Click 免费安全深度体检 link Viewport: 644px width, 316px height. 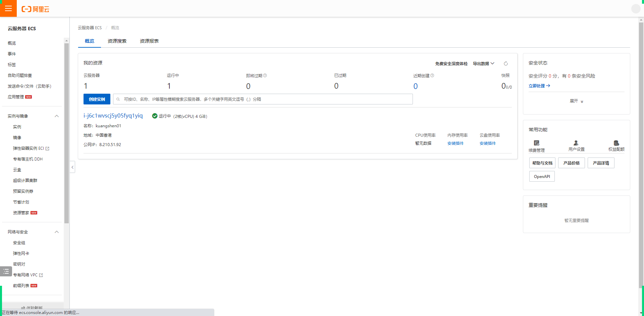(451, 63)
